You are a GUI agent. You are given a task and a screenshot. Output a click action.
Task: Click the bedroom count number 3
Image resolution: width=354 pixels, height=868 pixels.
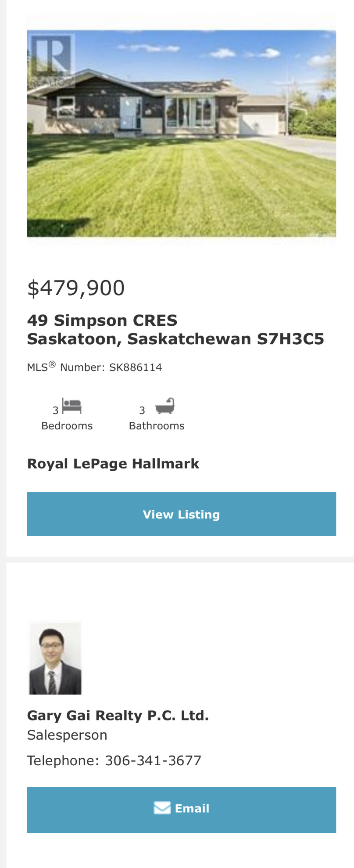(56, 411)
